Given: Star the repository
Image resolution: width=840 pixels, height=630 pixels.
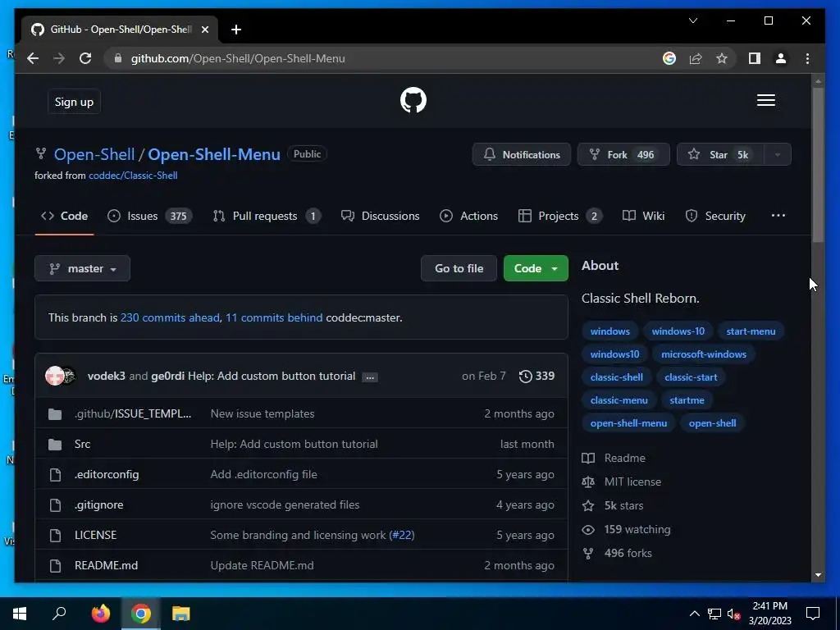Looking at the screenshot, I should 720,155.
